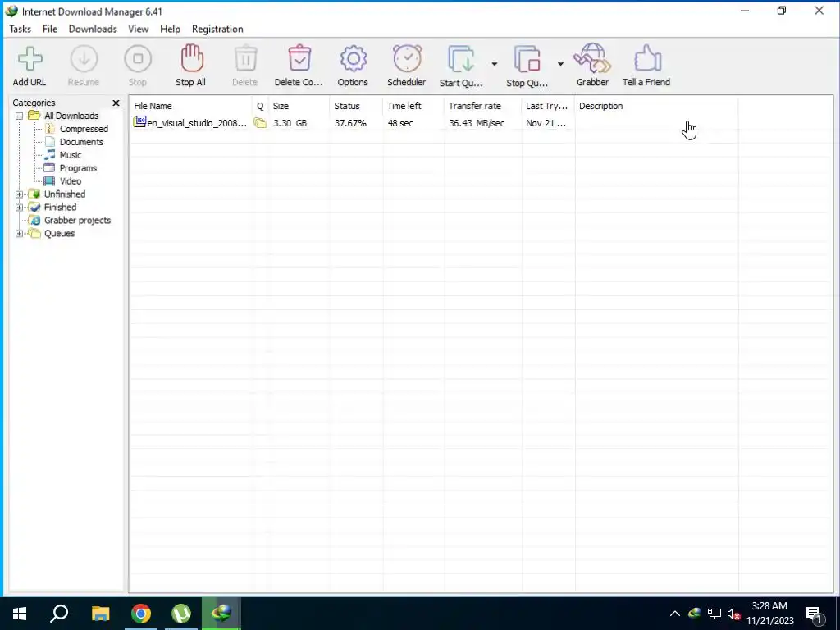Expand the Queues tree node
This screenshot has width=840, height=630.
(x=20, y=234)
